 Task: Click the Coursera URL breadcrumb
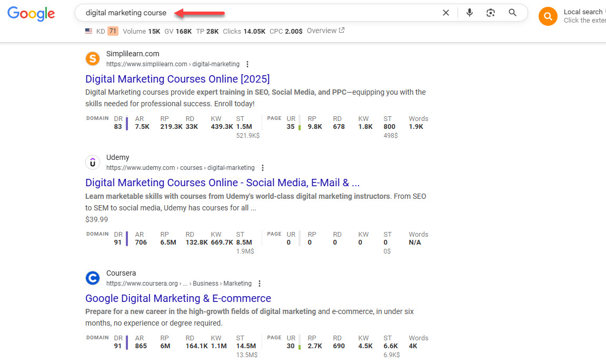pyautogui.click(x=179, y=284)
